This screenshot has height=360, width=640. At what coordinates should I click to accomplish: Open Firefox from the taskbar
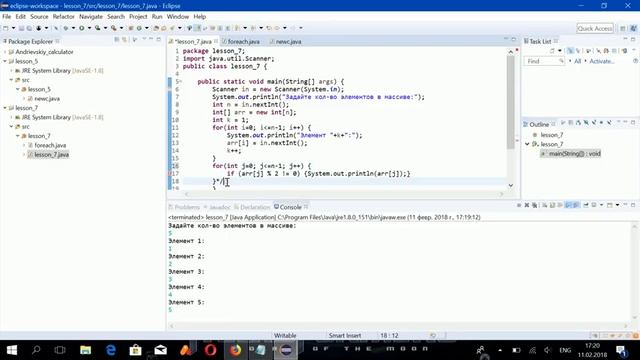coord(236,350)
